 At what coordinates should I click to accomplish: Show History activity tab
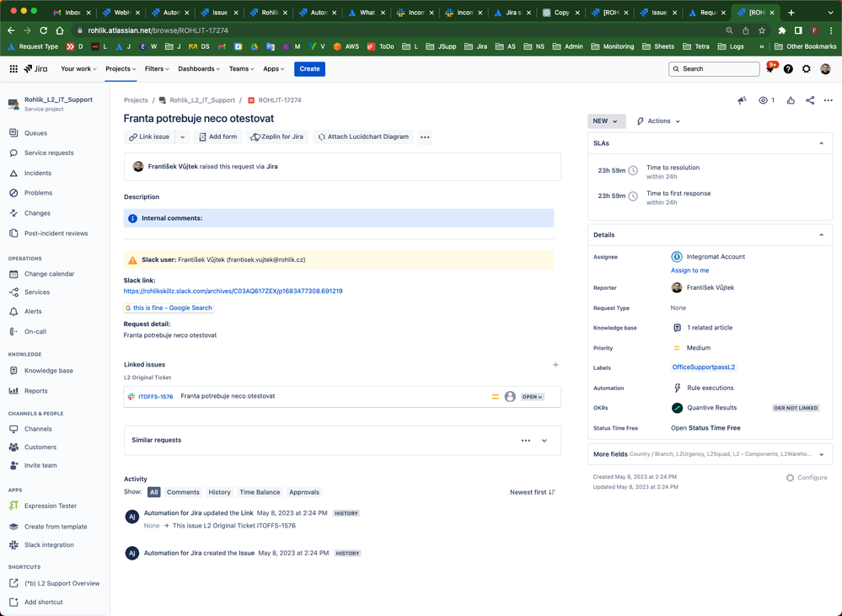[219, 492]
